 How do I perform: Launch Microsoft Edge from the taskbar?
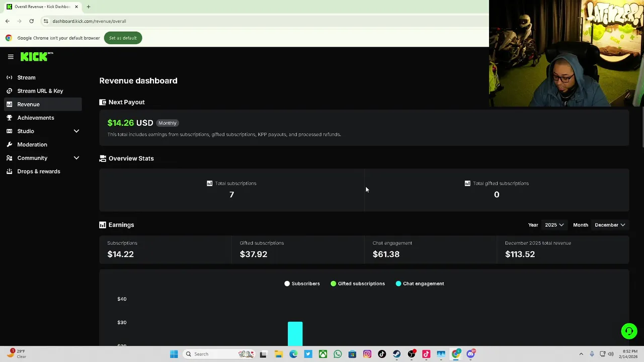pyautogui.click(x=293, y=354)
